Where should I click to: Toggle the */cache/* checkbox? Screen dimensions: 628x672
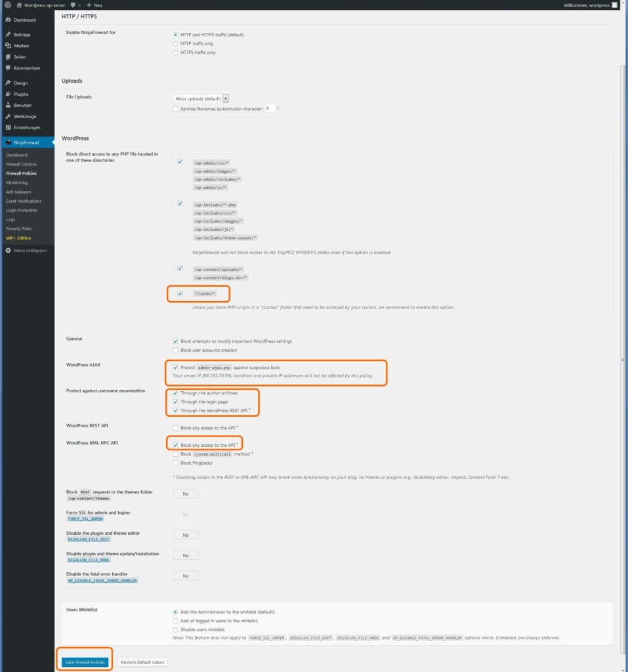pos(180,293)
